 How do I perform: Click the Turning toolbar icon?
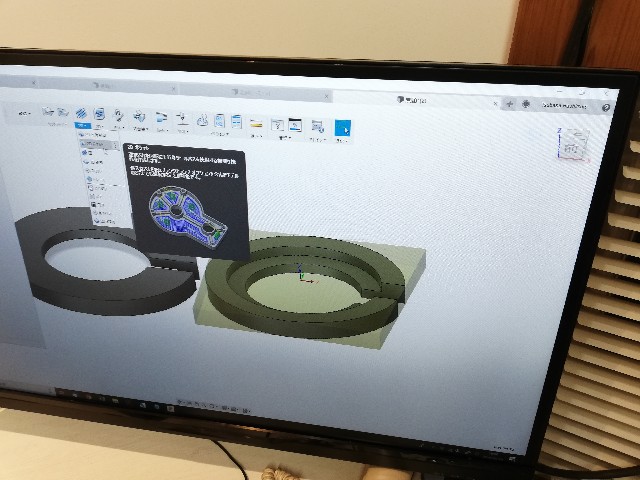[162, 118]
